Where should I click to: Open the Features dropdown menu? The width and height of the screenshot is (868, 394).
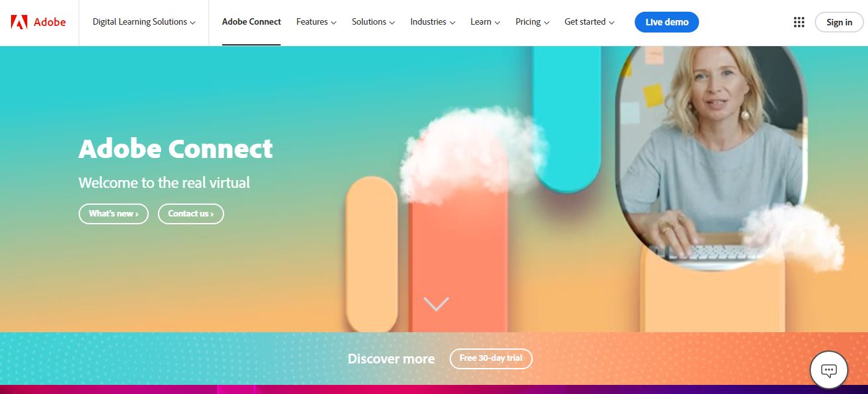tap(316, 22)
